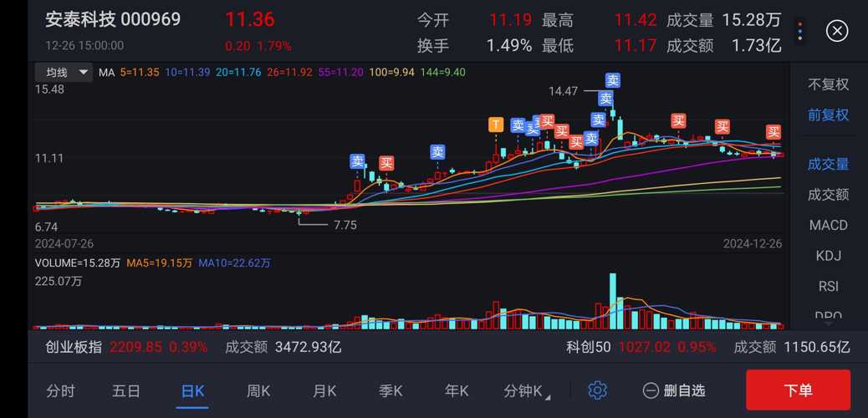The height and width of the screenshot is (418, 868).
Task: Expand the 分钟K period dropdown
Action: tap(528, 390)
